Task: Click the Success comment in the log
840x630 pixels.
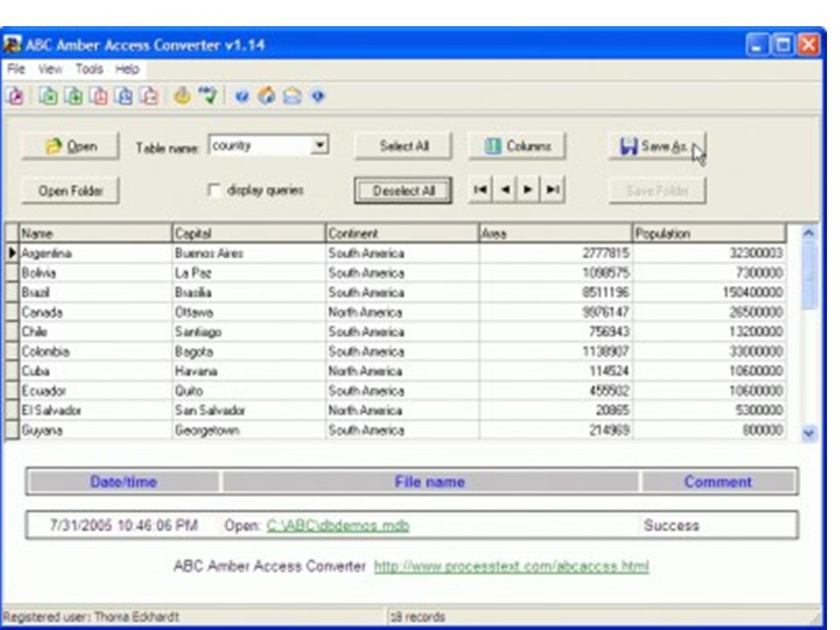Action: point(671,526)
